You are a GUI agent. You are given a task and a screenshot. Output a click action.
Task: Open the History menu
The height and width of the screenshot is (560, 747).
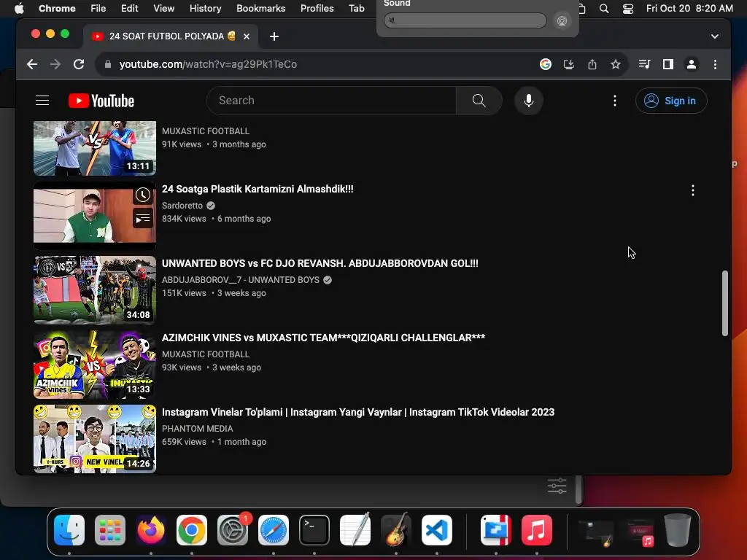point(205,8)
